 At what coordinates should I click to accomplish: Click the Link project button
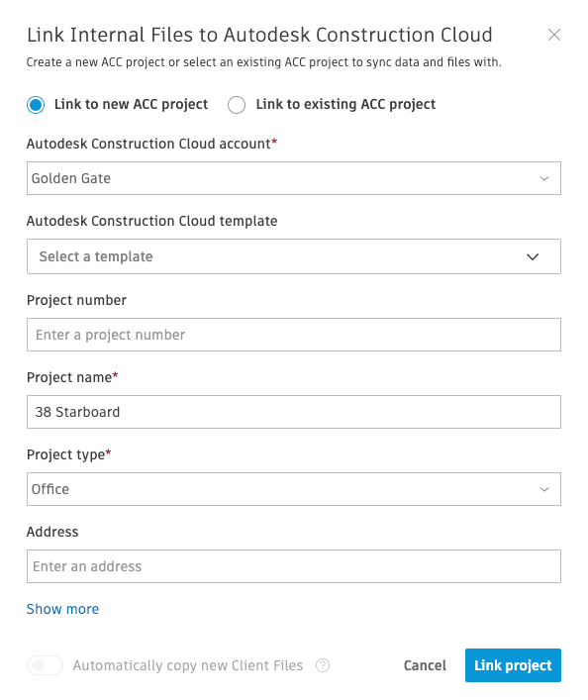pyautogui.click(x=513, y=665)
